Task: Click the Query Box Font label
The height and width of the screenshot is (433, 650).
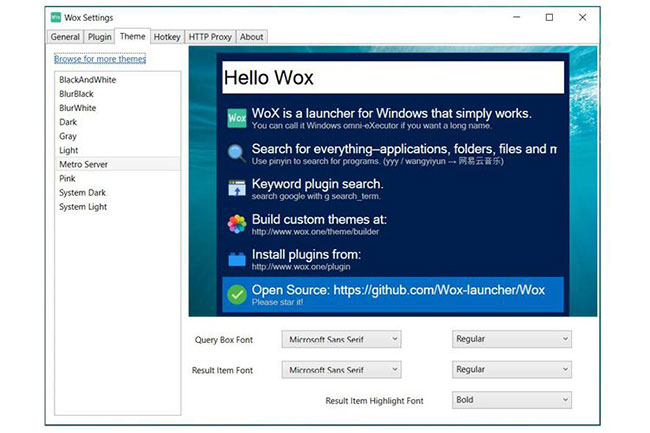Action: point(224,340)
